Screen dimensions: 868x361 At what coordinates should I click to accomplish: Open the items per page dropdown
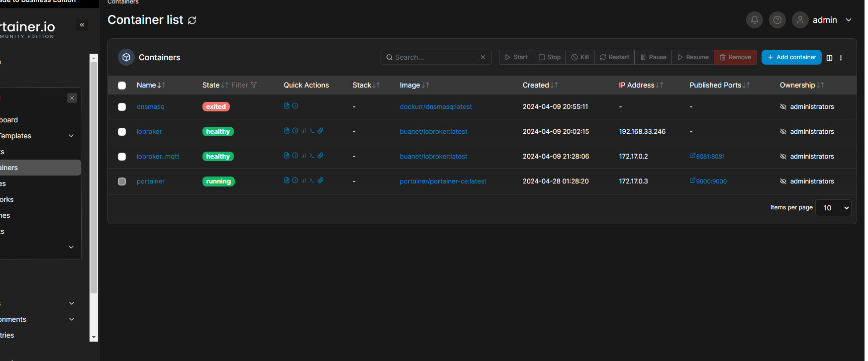pos(833,208)
